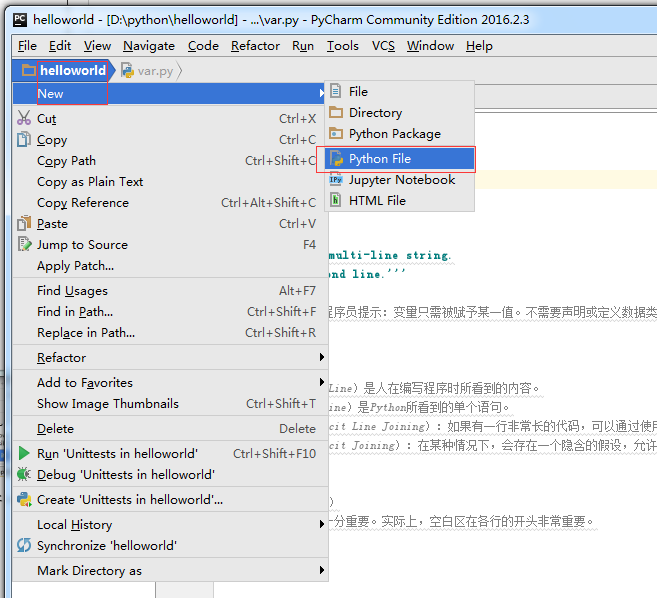Choose Copy as Plain Text
Viewport: 657px width, 598px height.
(170, 181)
